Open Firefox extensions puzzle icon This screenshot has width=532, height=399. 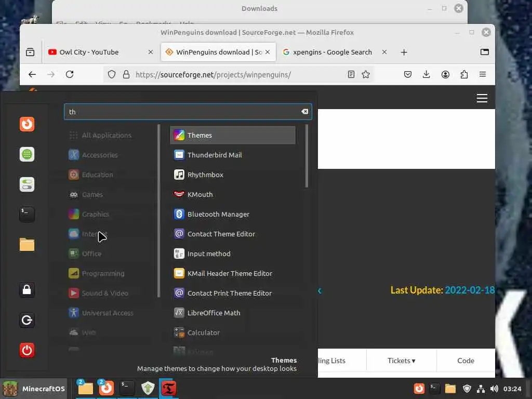click(464, 74)
